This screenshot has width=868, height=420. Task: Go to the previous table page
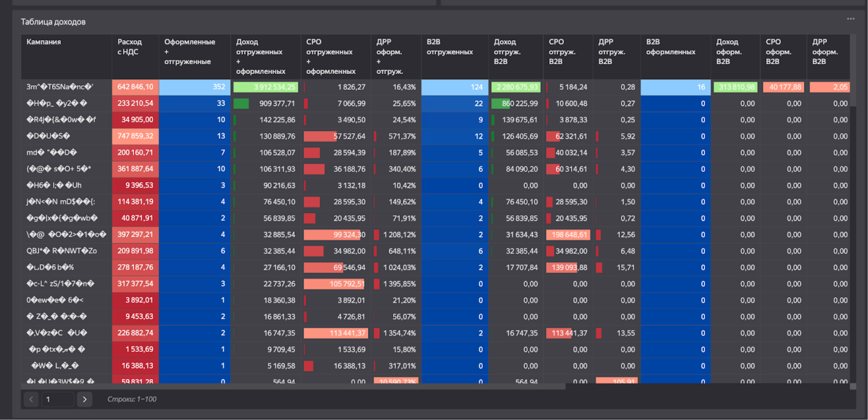point(31,399)
